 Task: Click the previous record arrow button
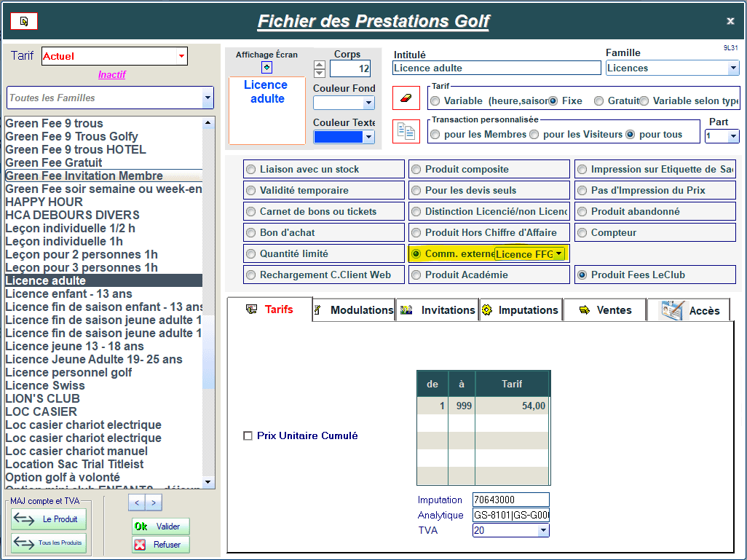(137, 502)
